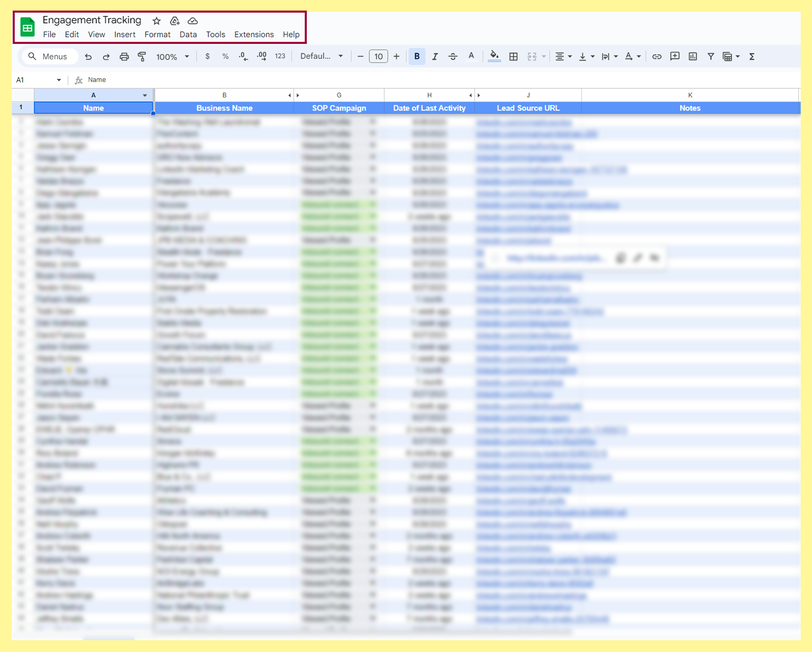
Task: Open vertical align dropdown
Action: tap(587, 57)
